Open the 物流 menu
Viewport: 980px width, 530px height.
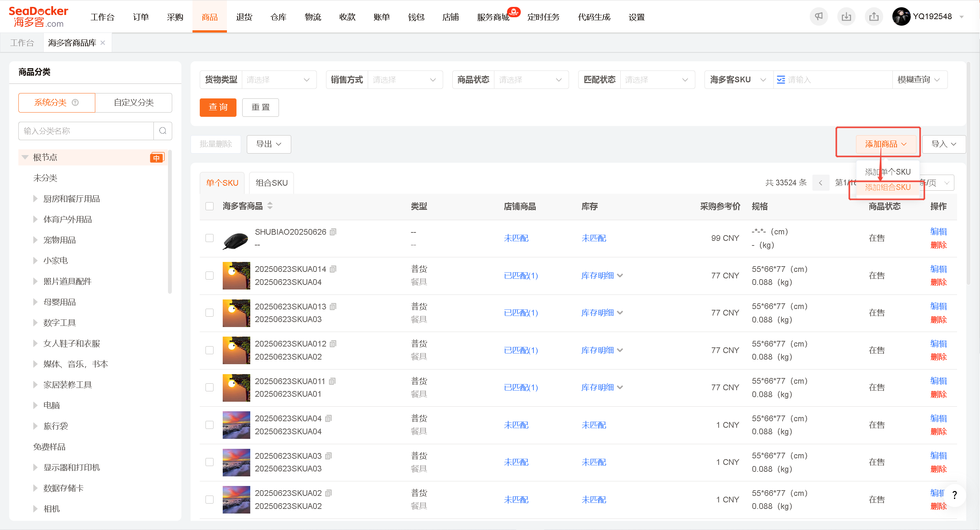coord(313,17)
